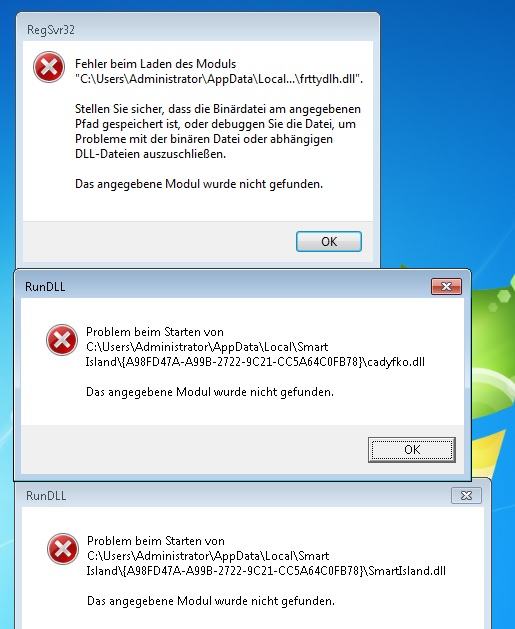The image size is (515, 629).
Task: Click 'Problem beim Starten von' in the middle dialog
Action: pyautogui.click(x=155, y=332)
